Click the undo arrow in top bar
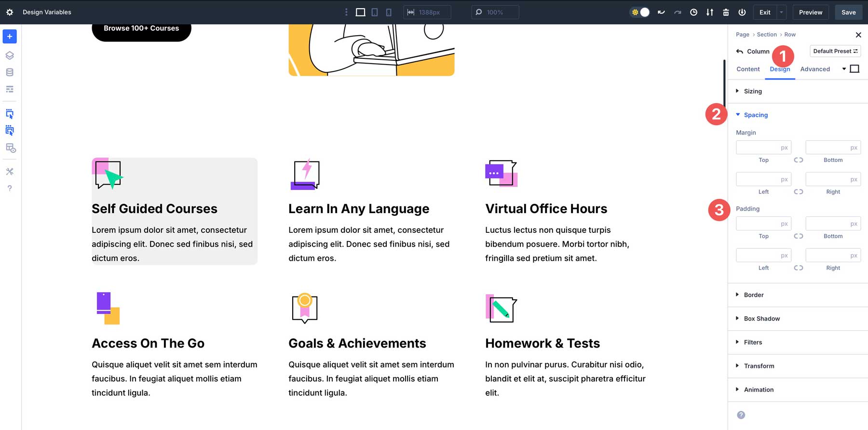 pos(661,13)
